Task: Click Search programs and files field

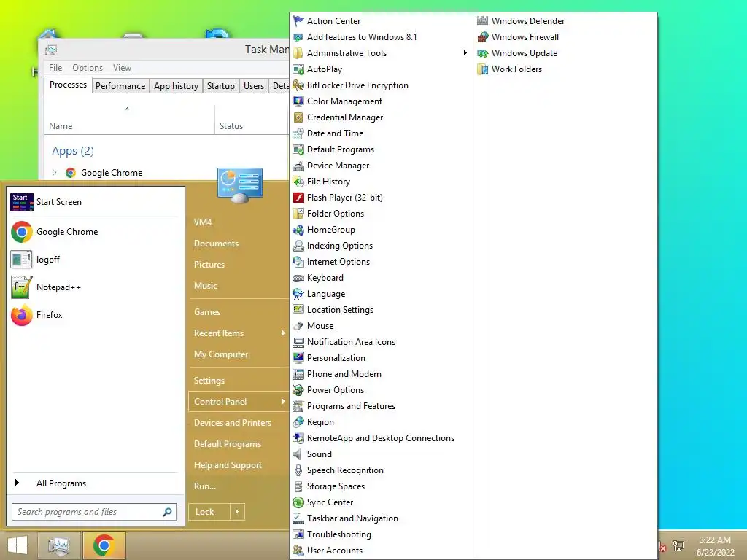Action: (x=88, y=512)
